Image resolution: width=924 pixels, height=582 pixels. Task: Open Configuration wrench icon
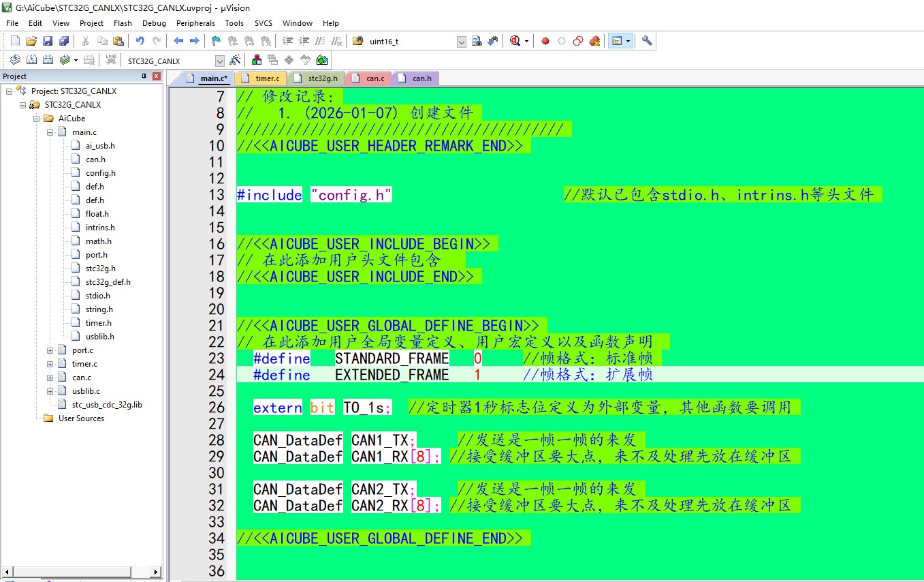point(647,41)
